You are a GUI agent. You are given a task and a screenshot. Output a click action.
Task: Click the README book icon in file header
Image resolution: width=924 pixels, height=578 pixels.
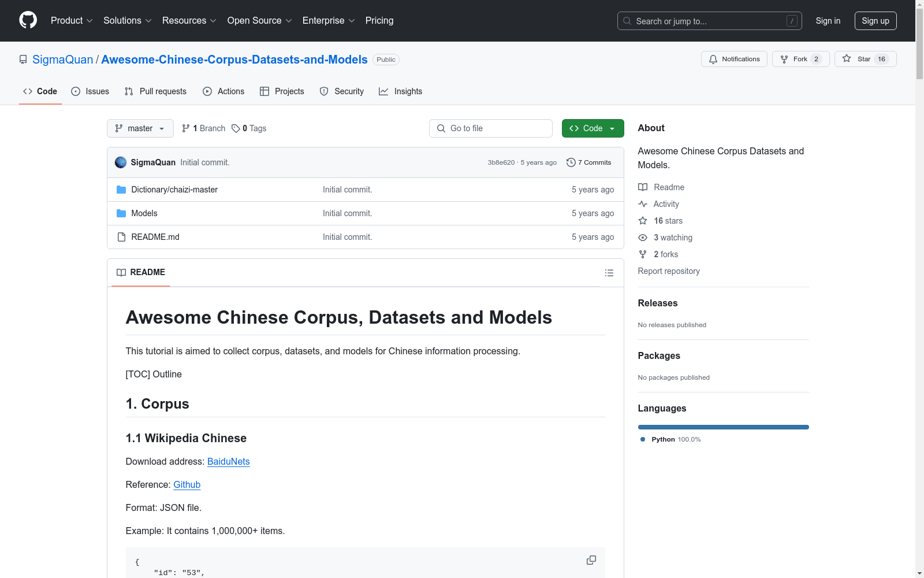tap(121, 272)
